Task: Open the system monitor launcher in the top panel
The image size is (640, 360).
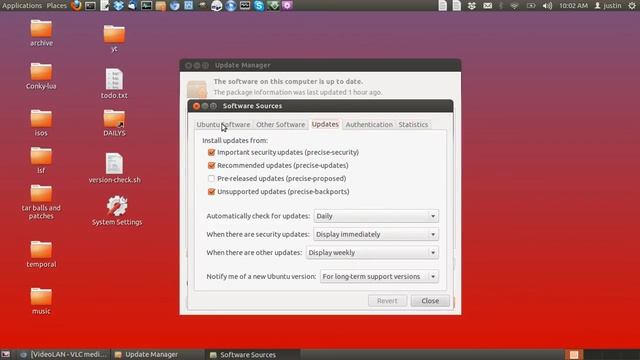Action: click(146, 6)
